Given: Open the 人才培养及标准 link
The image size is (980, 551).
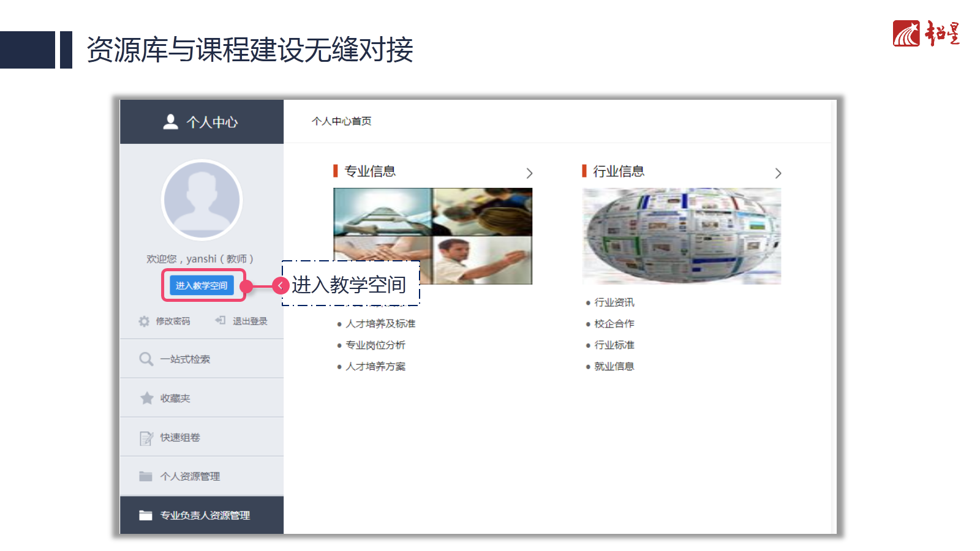Looking at the screenshot, I should (x=380, y=324).
